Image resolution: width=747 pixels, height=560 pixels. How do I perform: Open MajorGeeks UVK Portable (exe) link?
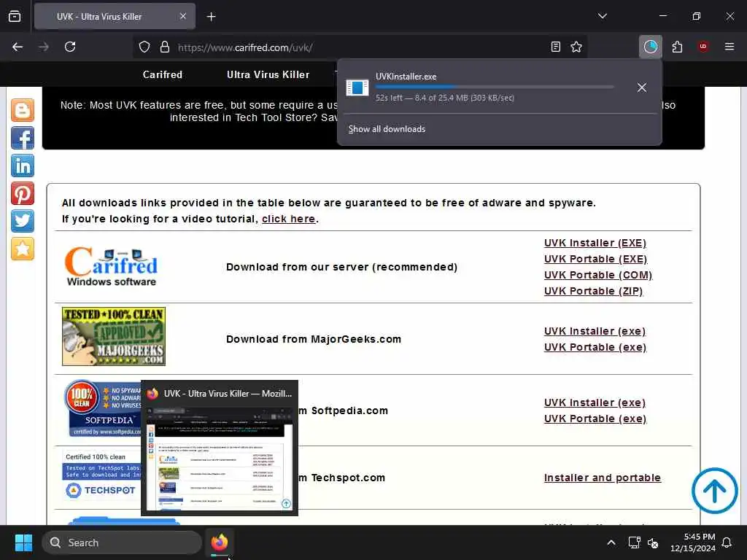(x=595, y=348)
